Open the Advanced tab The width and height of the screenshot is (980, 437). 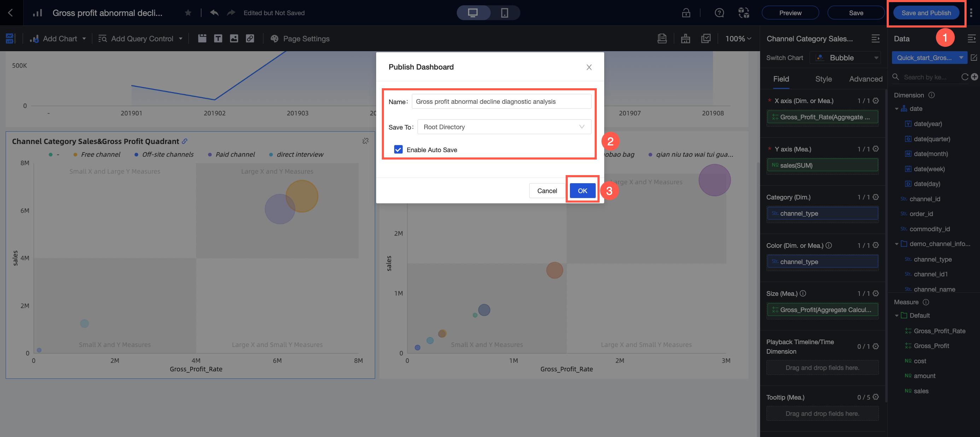865,79
